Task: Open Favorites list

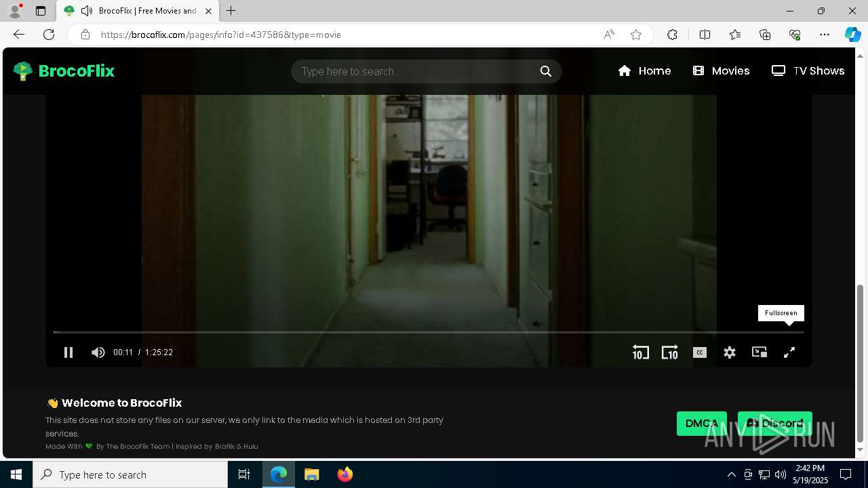Action: 735,35
